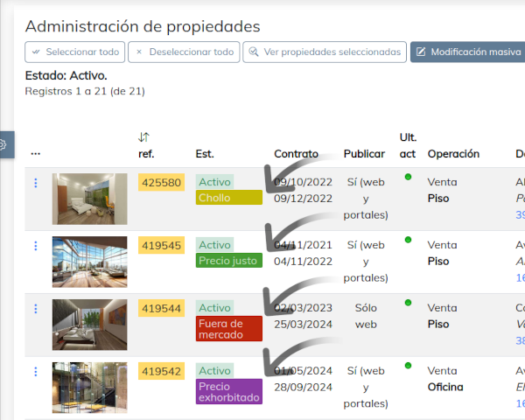525x420 pixels.
Task: Click Deseleccionar todo button
Action: (184, 52)
